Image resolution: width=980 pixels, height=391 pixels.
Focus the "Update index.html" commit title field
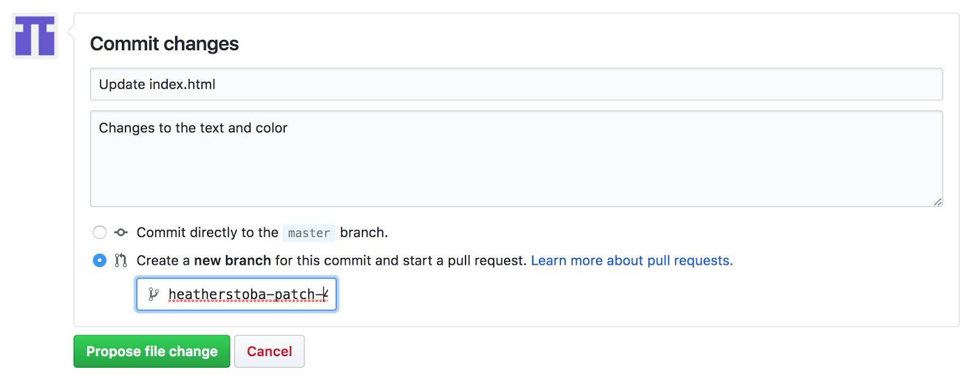[516, 84]
